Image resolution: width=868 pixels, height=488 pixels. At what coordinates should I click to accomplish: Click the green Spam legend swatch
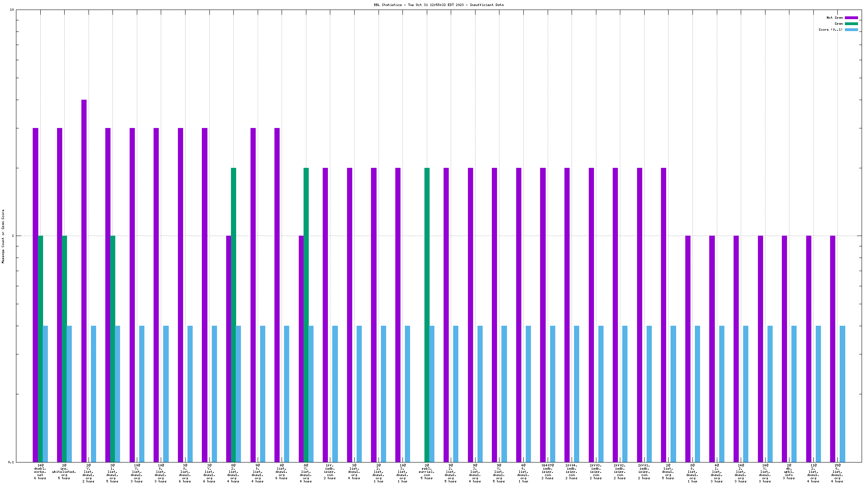(x=851, y=24)
